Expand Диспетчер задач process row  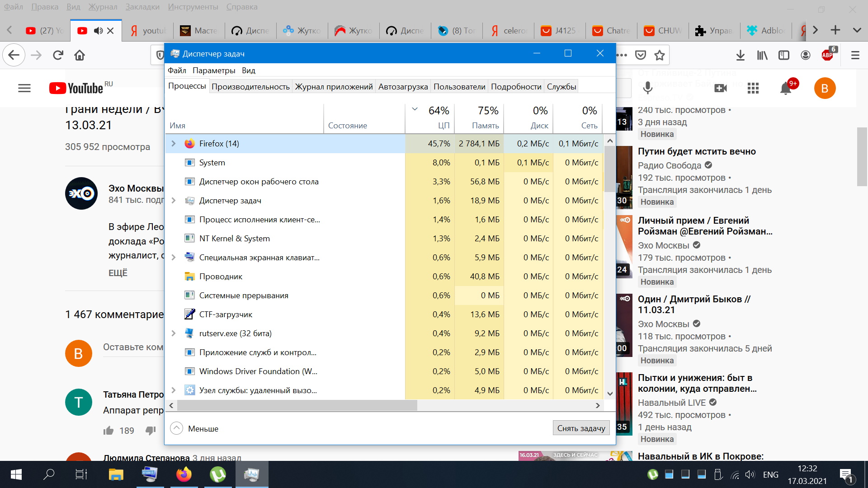point(174,201)
